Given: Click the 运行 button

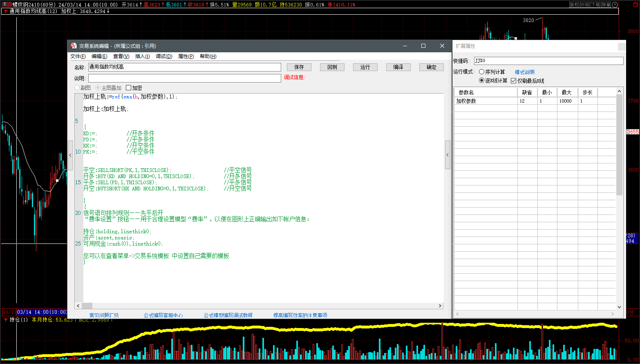Looking at the screenshot, I should tap(365, 67).
